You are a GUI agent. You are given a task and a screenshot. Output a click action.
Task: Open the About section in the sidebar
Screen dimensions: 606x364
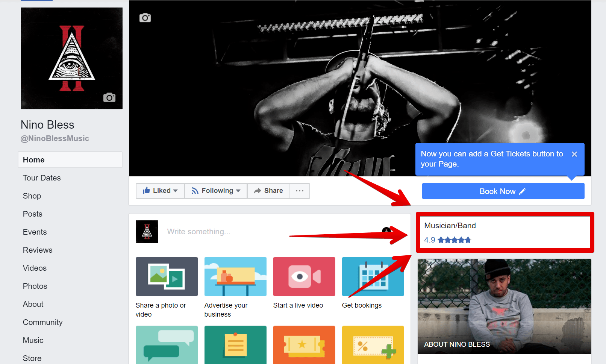pos(33,304)
